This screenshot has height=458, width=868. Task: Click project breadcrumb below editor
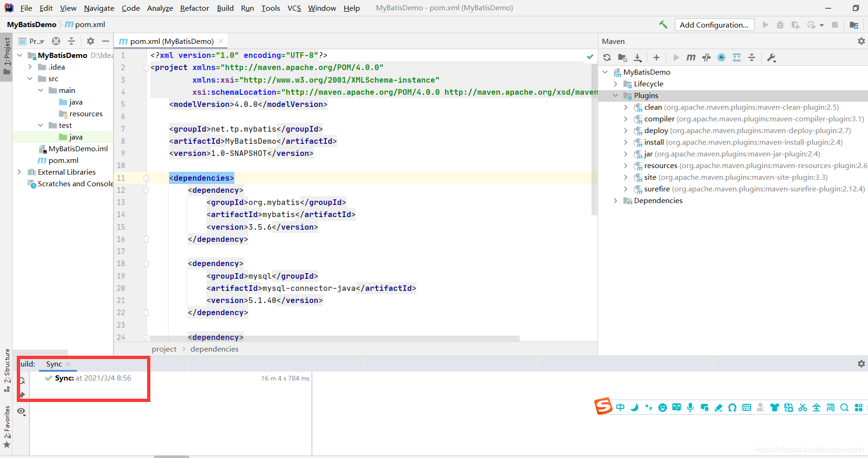point(164,349)
